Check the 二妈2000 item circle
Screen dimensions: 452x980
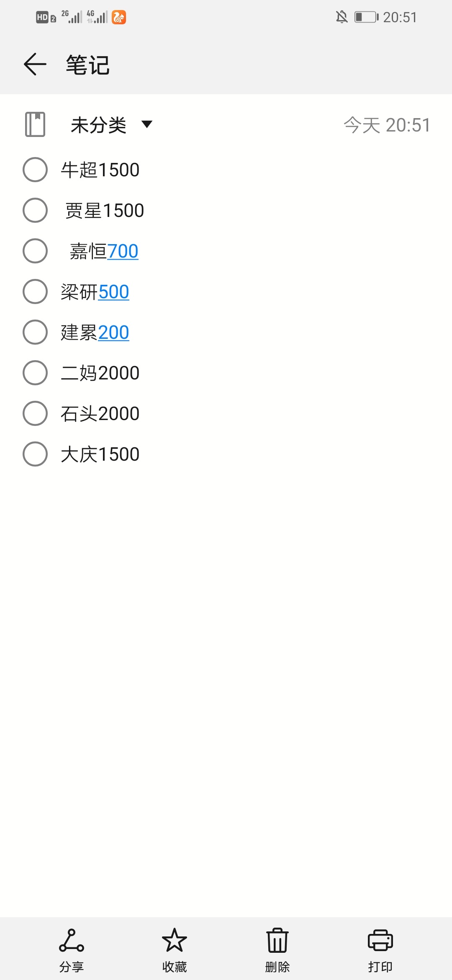click(x=35, y=373)
